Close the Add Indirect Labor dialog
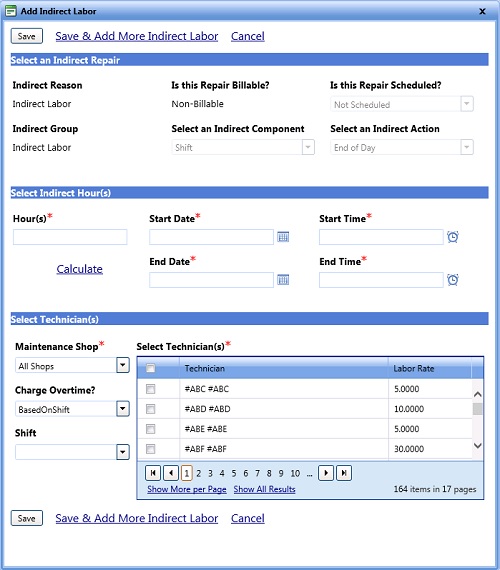500x570 pixels. (483, 12)
